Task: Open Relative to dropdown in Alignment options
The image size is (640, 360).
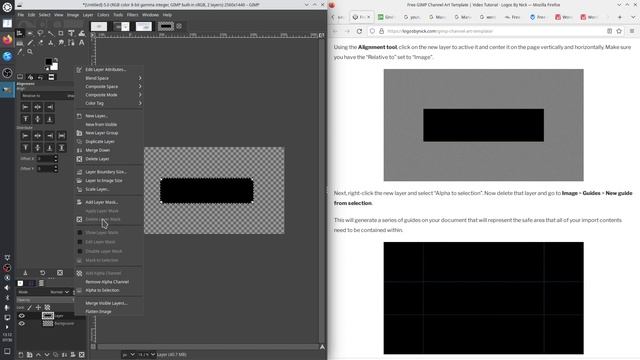Action: (47, 96)
